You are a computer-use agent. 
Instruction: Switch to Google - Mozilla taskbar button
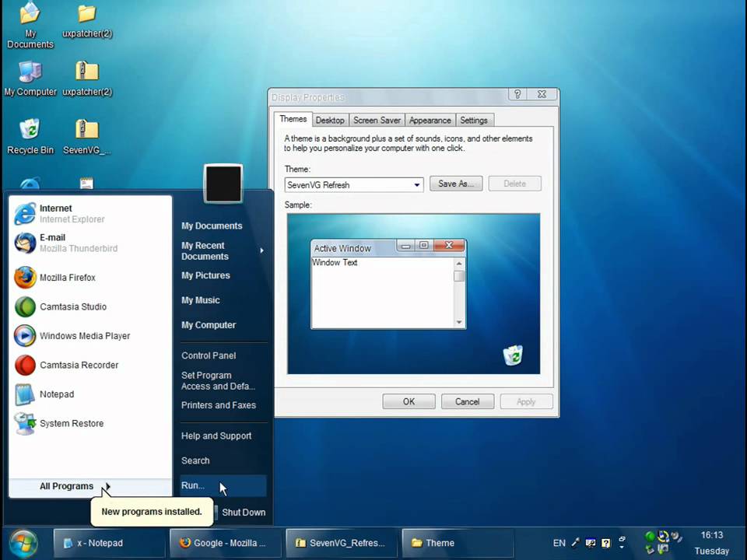click(226, 543)
